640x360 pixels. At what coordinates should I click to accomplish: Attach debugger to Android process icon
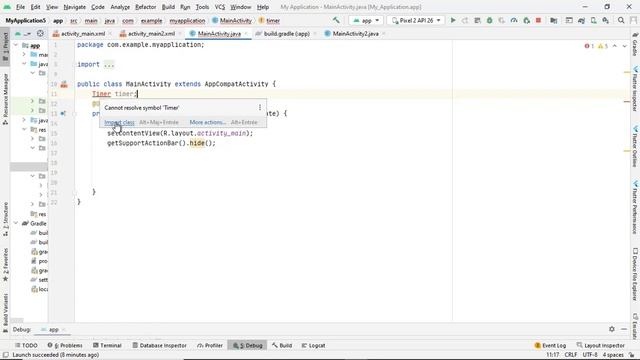click(527, 20)
